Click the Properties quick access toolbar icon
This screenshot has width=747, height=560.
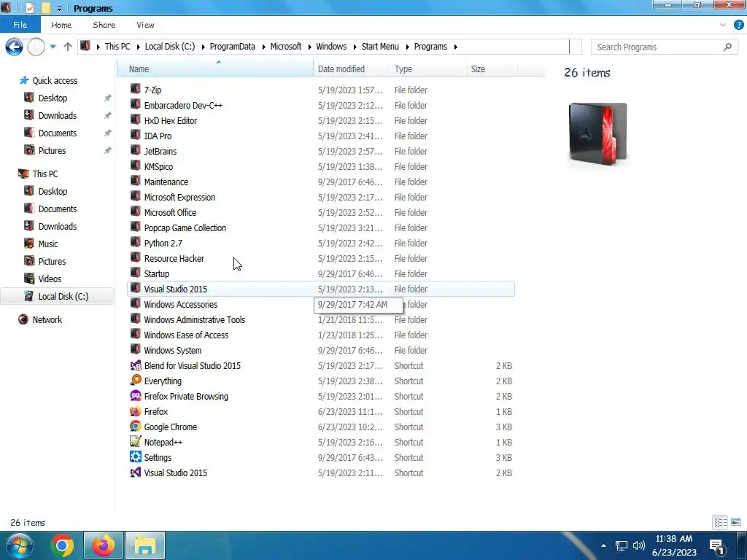click(29, 8)
